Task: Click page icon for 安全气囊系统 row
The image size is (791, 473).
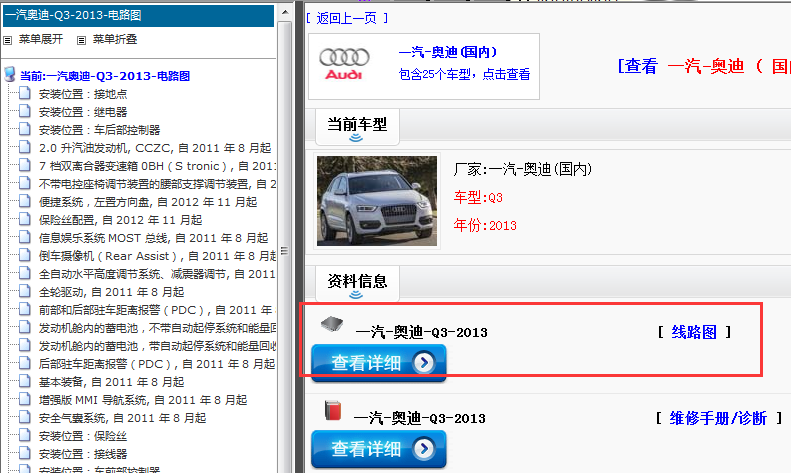Action: click(x=25, y=418)
